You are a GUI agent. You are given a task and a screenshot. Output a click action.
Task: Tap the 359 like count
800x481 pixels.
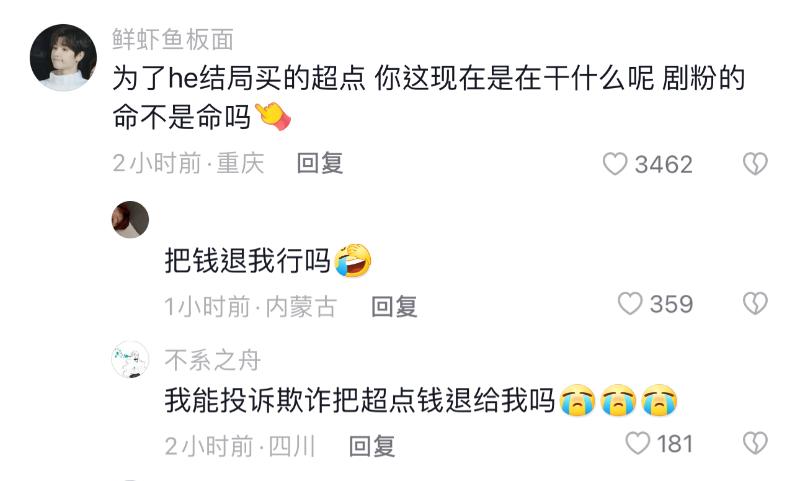click(x=671, y=304)
